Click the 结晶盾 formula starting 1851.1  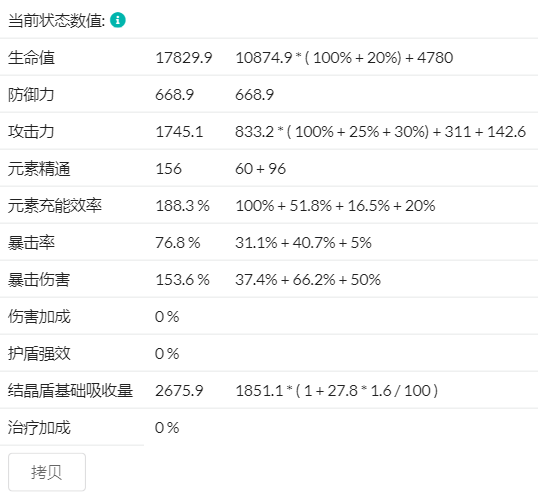pos(337,390)
